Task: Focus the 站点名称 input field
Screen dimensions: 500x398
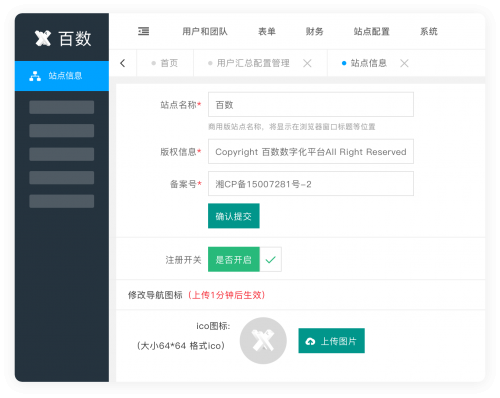Action: (x=311, y=105)
